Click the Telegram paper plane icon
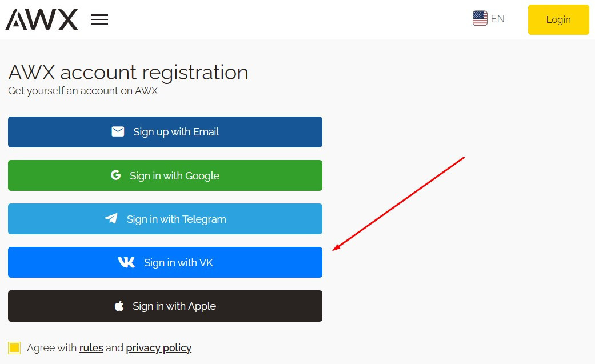Viewport: 595px width, 364px height. pyautogui.click(x=111, y=219)
